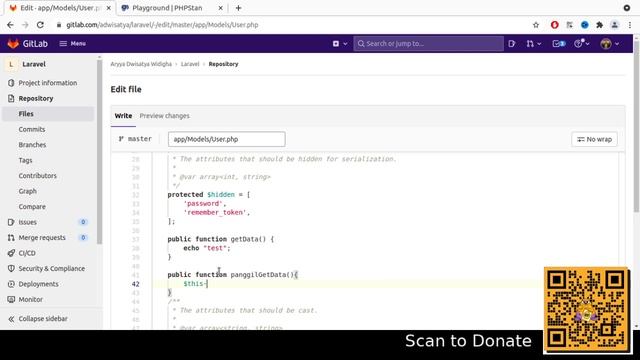Select Compare in sidebar
This screenshot has width=640, height=360.
click(32, 207)
